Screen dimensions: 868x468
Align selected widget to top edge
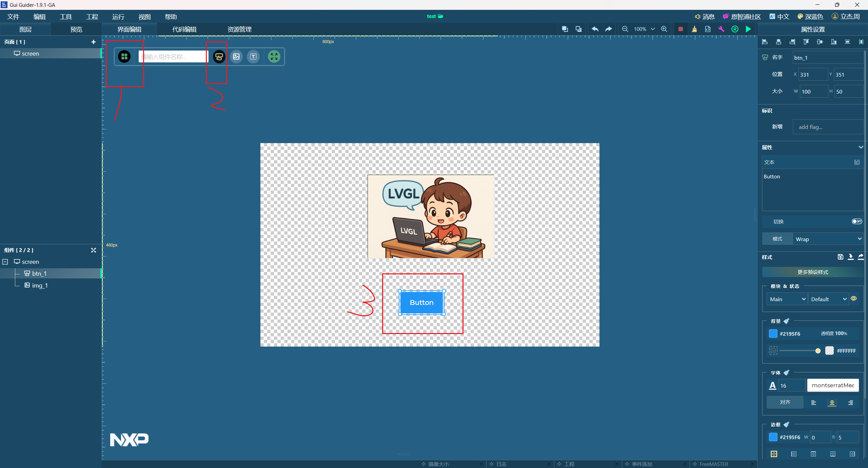pyautogui.click(x=806, y=42)
